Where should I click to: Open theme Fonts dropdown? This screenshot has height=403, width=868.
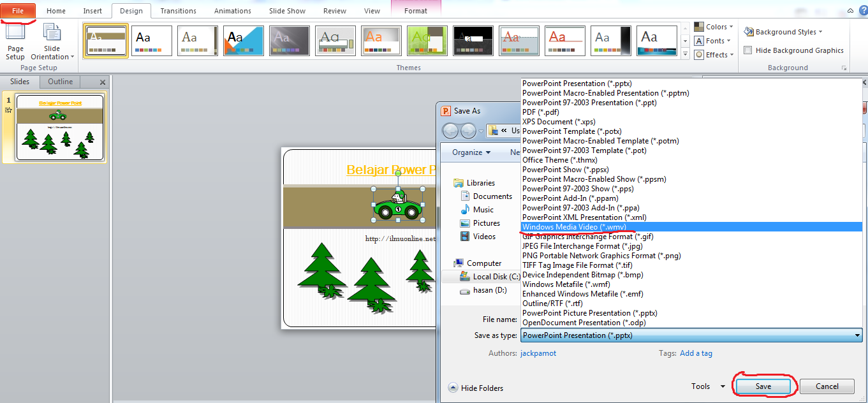coord(712,41)
